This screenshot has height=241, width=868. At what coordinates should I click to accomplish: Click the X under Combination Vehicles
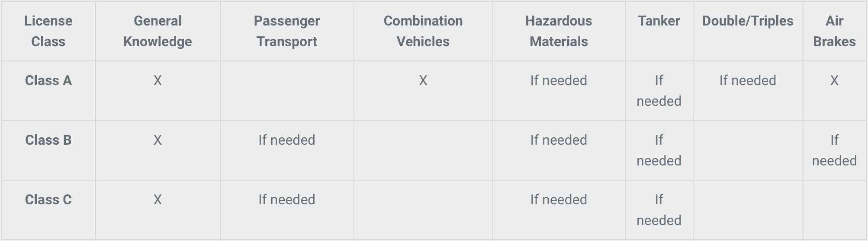(x=423, y=80)
